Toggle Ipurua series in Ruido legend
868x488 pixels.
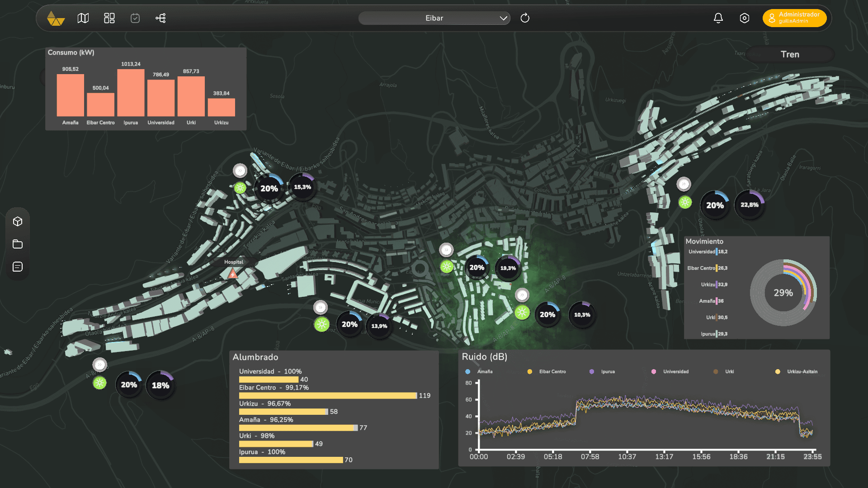(x=602, y=371)
